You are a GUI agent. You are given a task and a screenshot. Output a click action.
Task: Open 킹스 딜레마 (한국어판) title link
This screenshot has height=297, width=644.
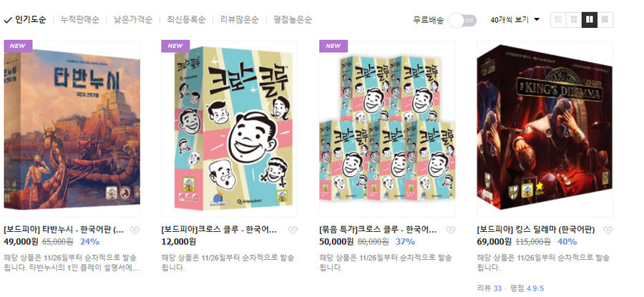pyautogui.click(x=536, y=230)
